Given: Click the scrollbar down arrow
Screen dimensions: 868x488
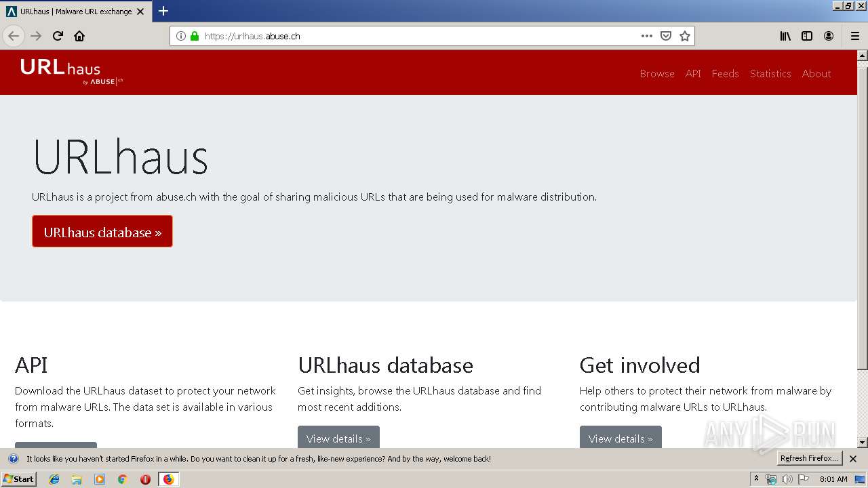Looking at the screenshot, I should pyautogui.click(x=862, y=443).
